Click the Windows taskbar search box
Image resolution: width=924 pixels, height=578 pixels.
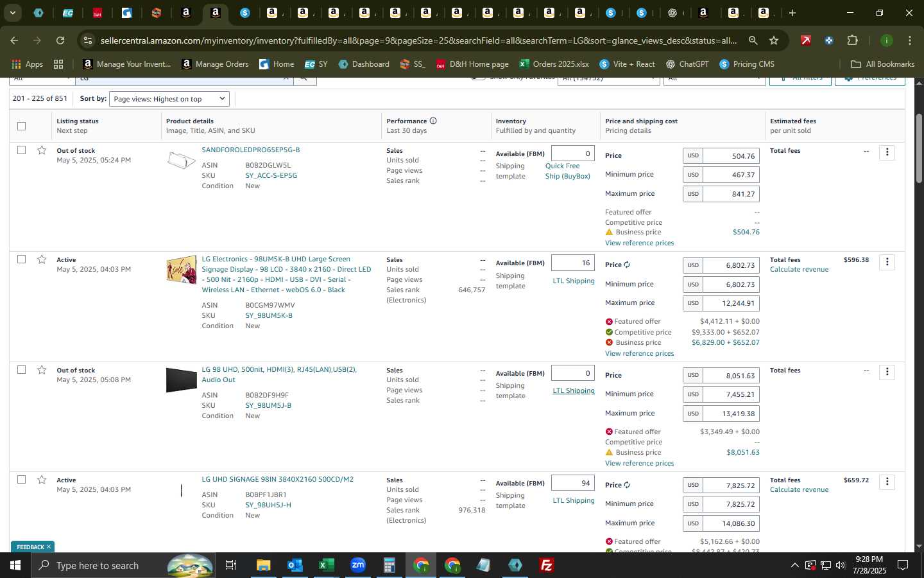coord(123,565)
